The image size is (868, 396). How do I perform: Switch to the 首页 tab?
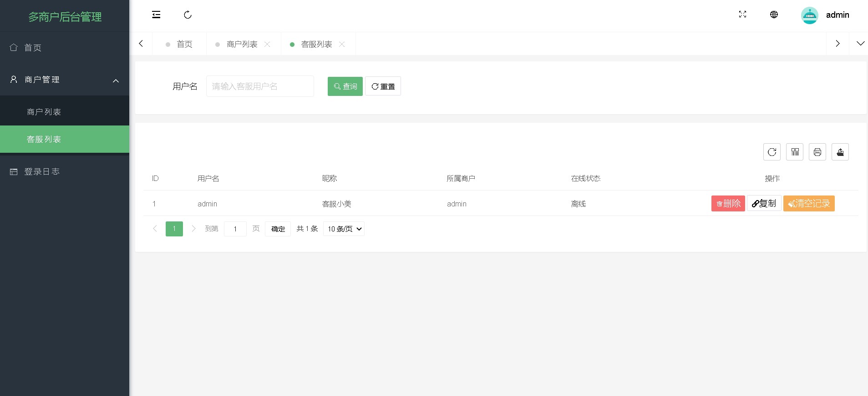[x=179, y=44]
